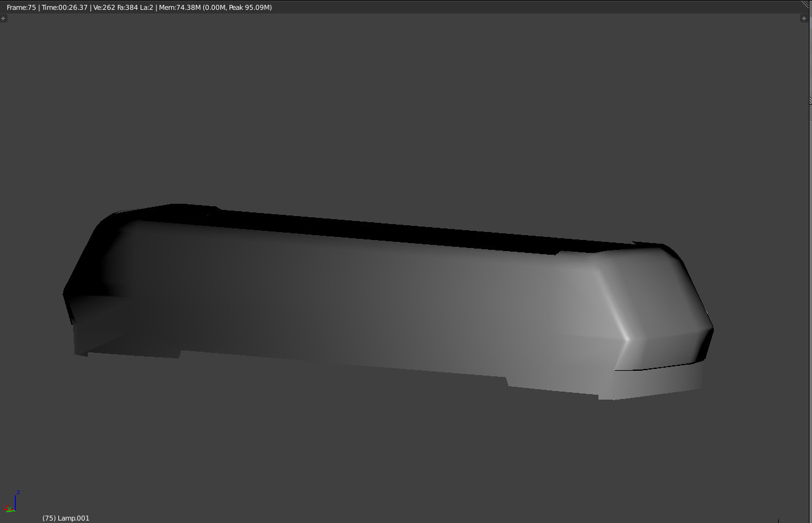Image resolution: width=812 pixels, height=523 pixels.
Task: Click the hatched area split widget in top-right corner
Action: tap(806, 4)
